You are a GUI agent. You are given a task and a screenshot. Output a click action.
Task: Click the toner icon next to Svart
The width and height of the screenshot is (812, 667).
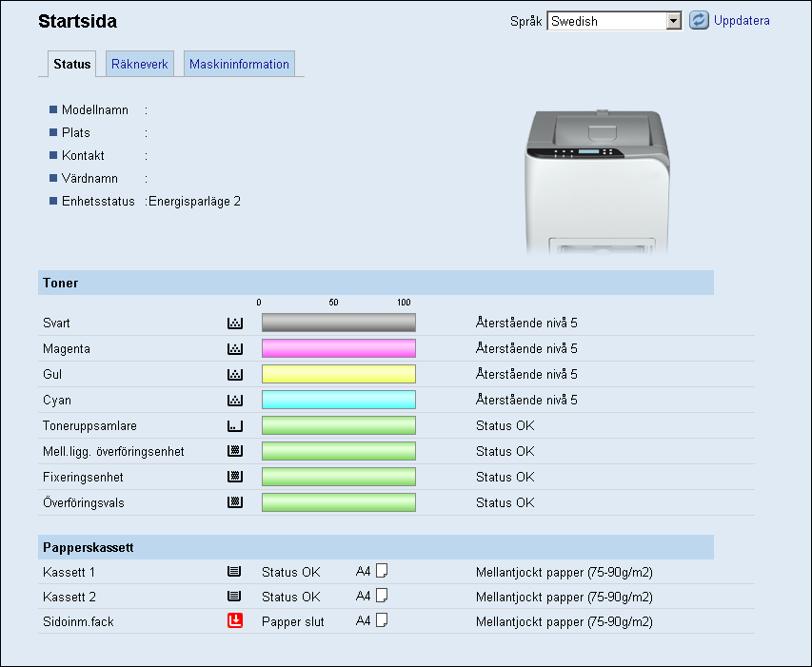tap(235, 323)
